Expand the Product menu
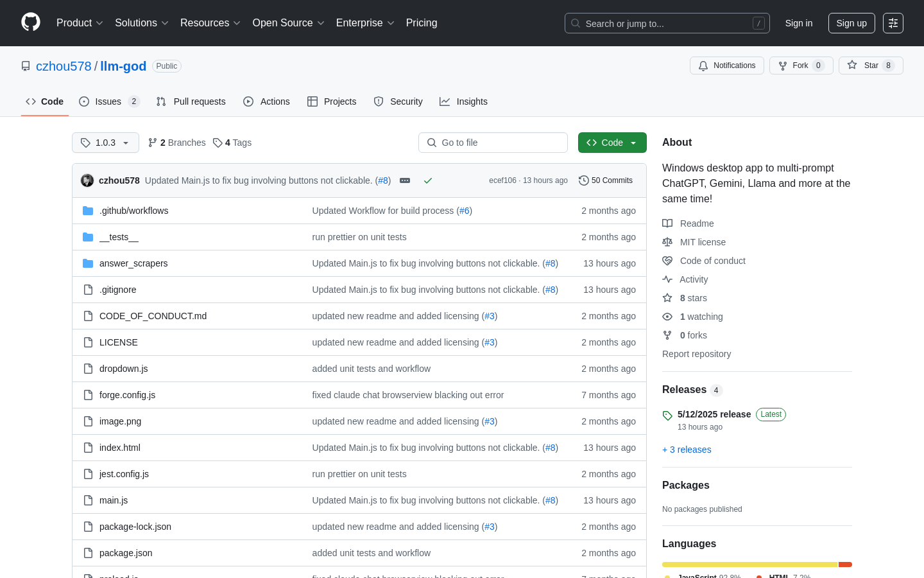 [x=80, y=23]
